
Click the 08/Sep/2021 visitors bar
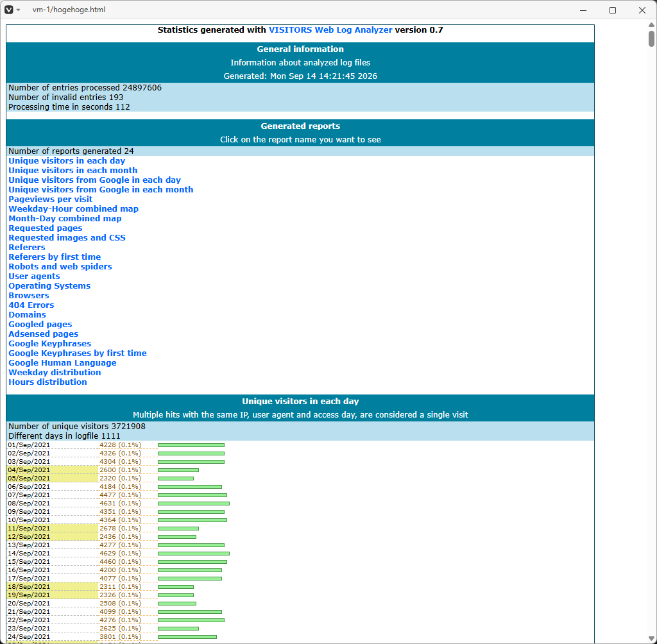tap(194, 504)
